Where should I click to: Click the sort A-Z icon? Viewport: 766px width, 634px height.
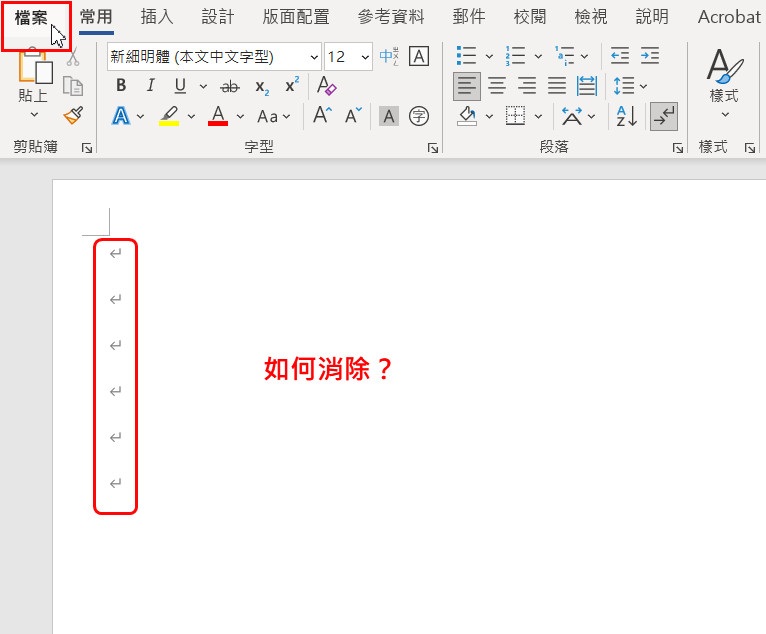click(627, 116)
